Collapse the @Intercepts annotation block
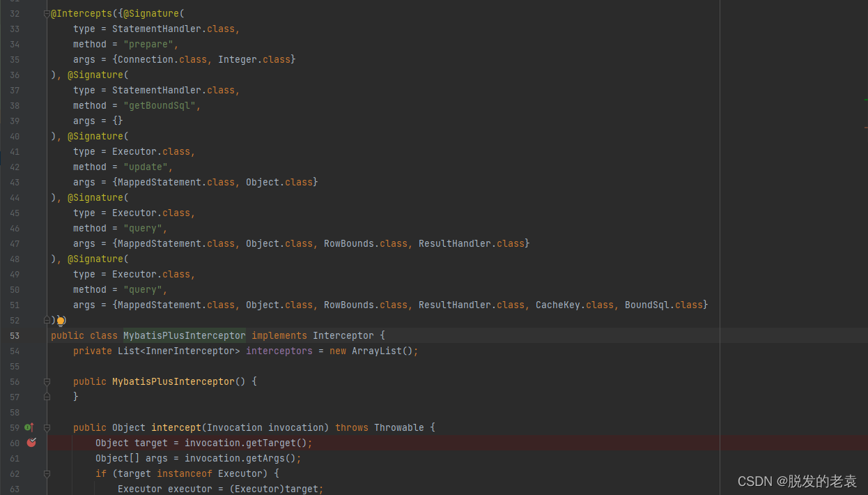Screen dimensions: 868x495 (x=47, y=12)
